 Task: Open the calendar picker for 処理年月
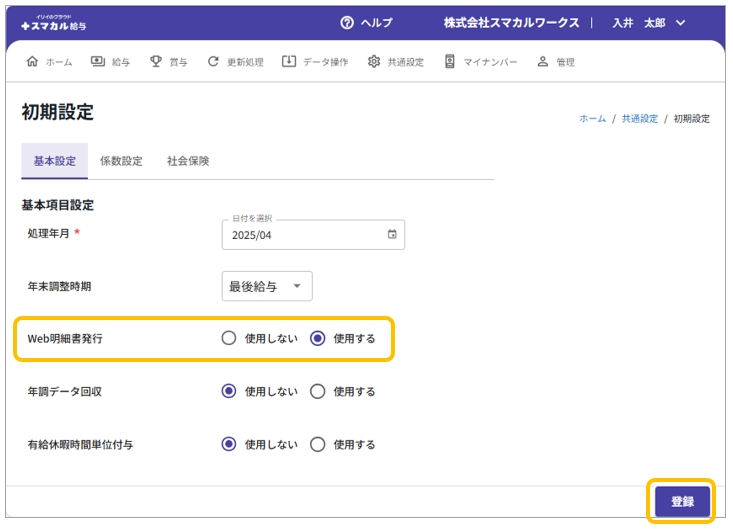tap(392, 235)
